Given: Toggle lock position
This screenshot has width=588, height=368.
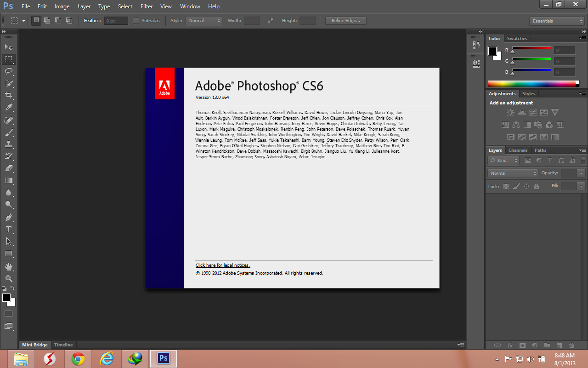Looking at the screenshot, I should point(526,186).
